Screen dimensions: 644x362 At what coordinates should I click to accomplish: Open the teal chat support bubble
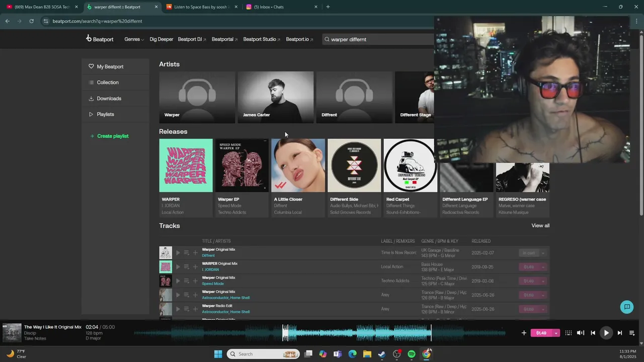[627, 307]
